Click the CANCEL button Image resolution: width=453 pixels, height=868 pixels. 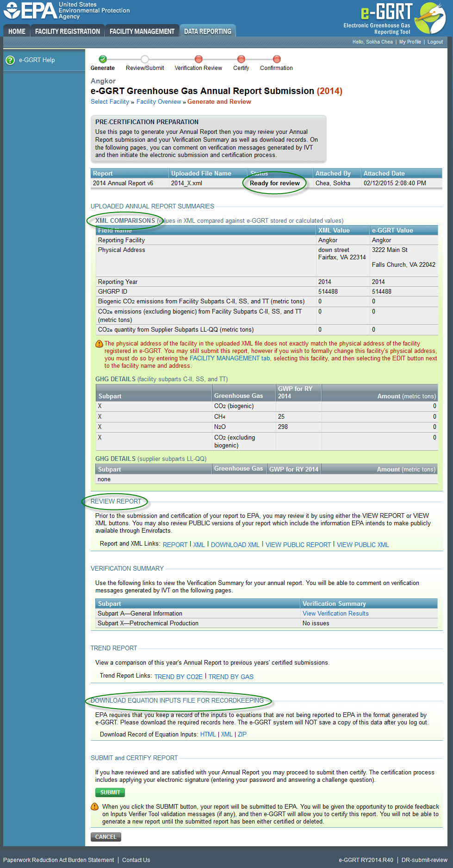[x=106, y=837]
